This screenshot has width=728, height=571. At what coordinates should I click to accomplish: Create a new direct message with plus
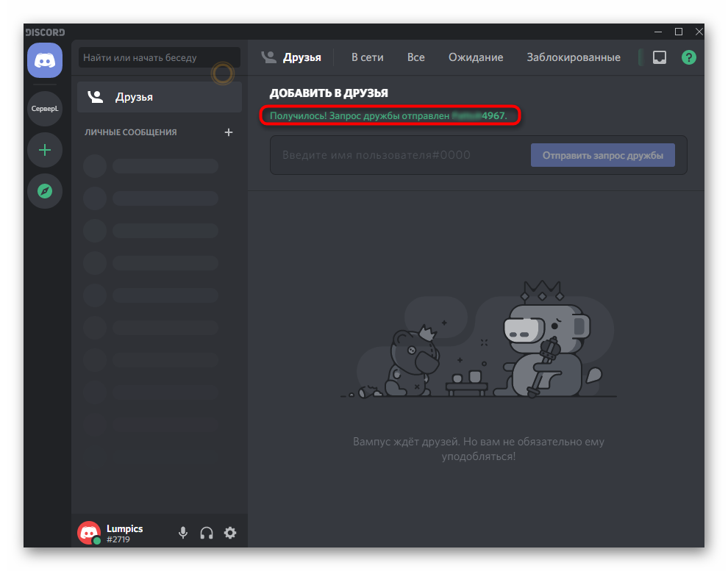click(x=228, y=132)
